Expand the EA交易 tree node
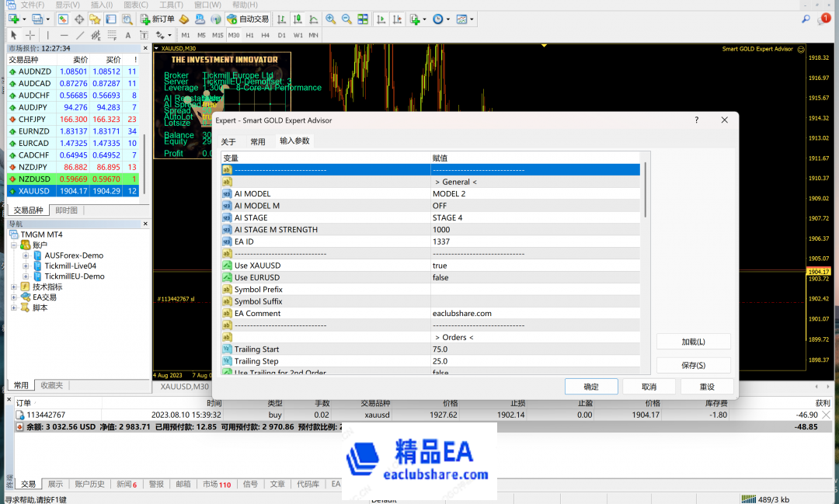The height and width of the screenshot is (504, 839). pos(14,297)
